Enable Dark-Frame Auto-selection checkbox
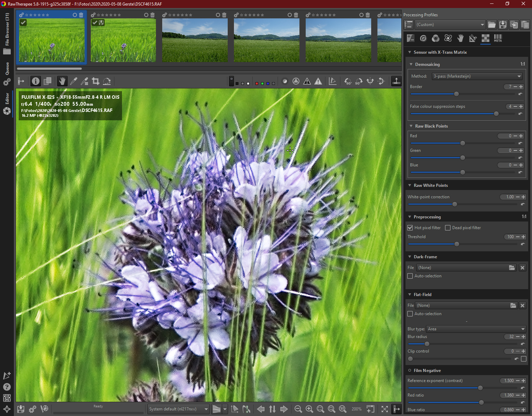Screen dimensions: 532x416 click(x=410, y=276)
